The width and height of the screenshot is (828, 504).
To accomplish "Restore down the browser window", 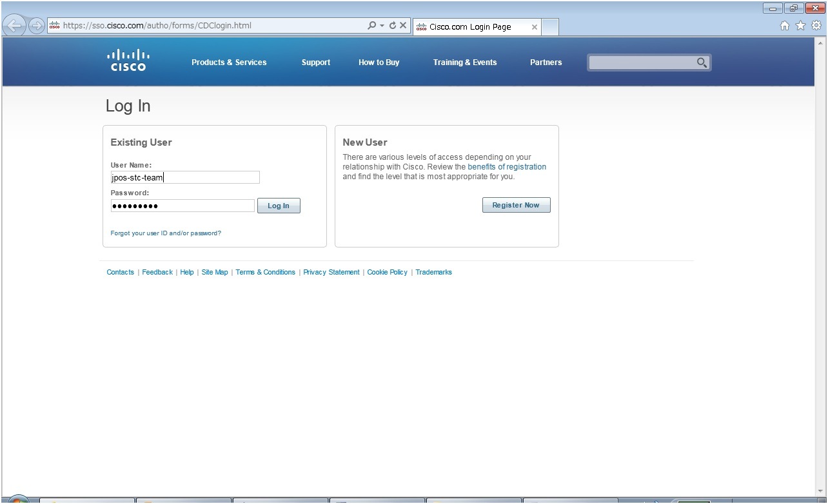I will [x=794, y=8].
